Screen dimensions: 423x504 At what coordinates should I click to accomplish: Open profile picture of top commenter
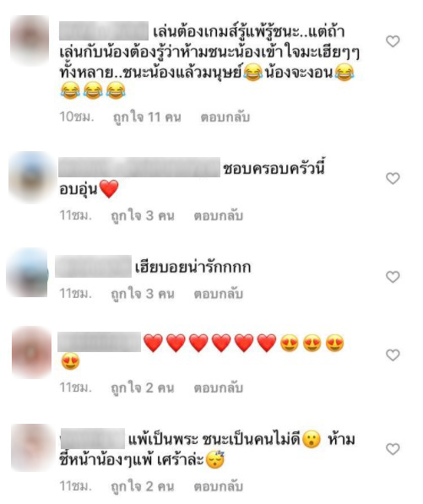coord(30,40)
